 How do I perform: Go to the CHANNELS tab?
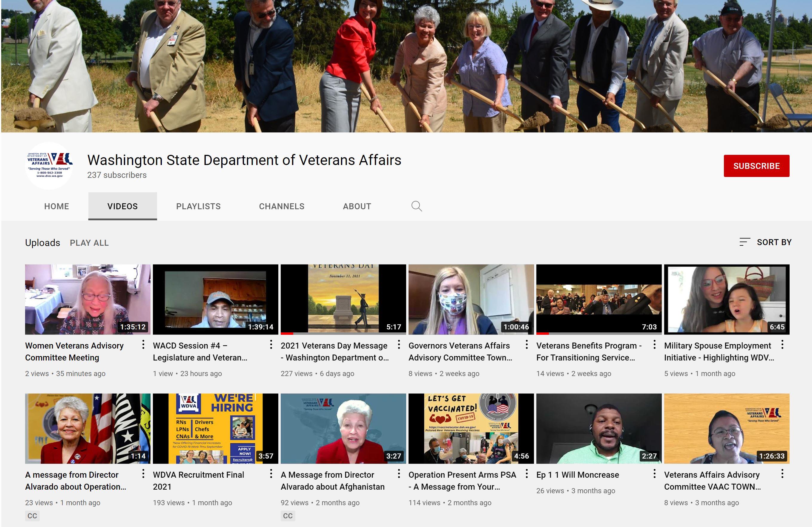282,206
